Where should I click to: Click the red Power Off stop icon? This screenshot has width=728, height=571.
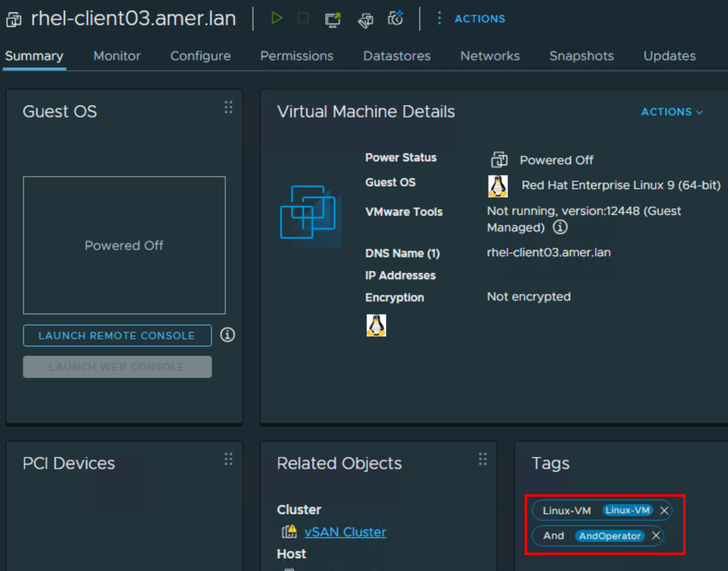(302, 18)
